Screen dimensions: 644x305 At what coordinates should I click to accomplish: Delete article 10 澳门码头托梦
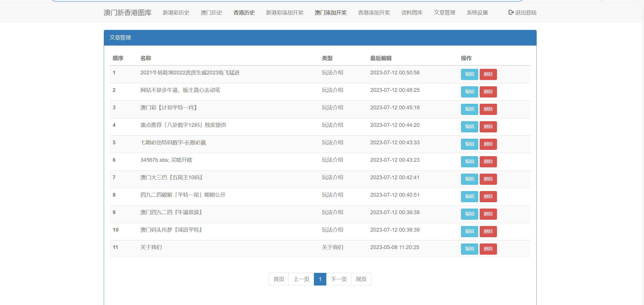[488, 231]
